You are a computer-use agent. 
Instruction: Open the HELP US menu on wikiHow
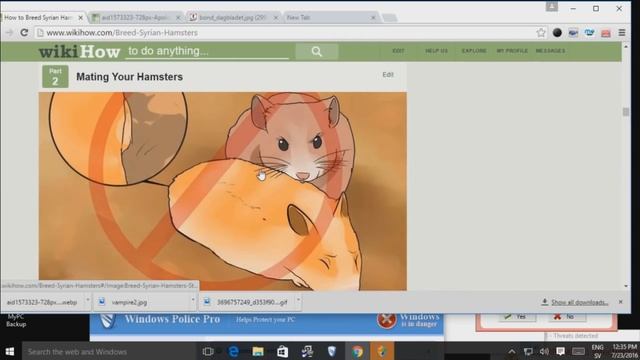pyautogui.click(x=436, y=51)
